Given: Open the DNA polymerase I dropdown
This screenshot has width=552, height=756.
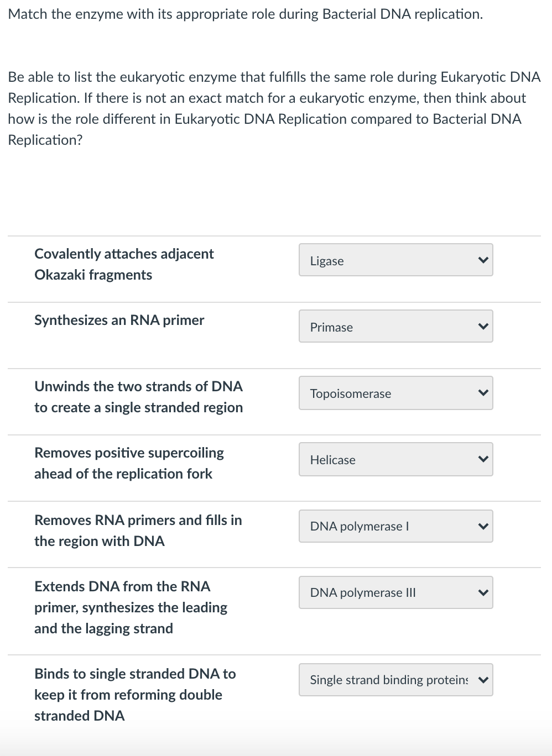Looking at the screenshot, I should pyautogui.click(x=395, y=526).
